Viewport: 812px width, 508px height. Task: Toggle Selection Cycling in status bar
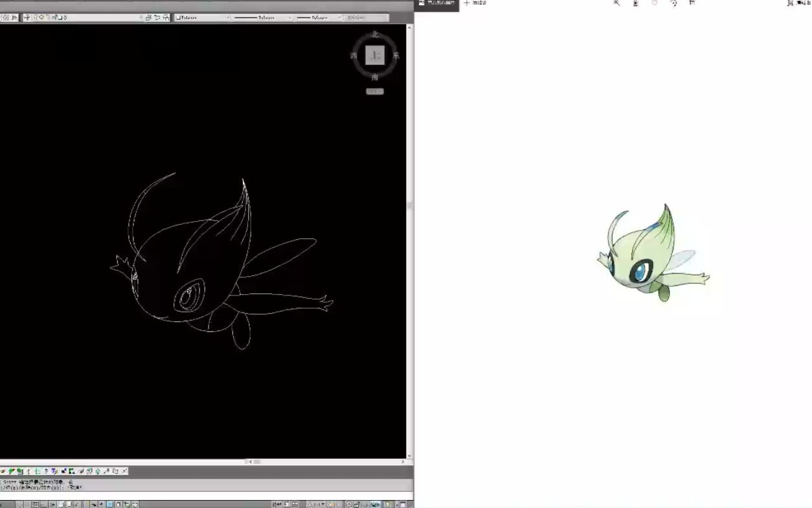click(127, 504)
